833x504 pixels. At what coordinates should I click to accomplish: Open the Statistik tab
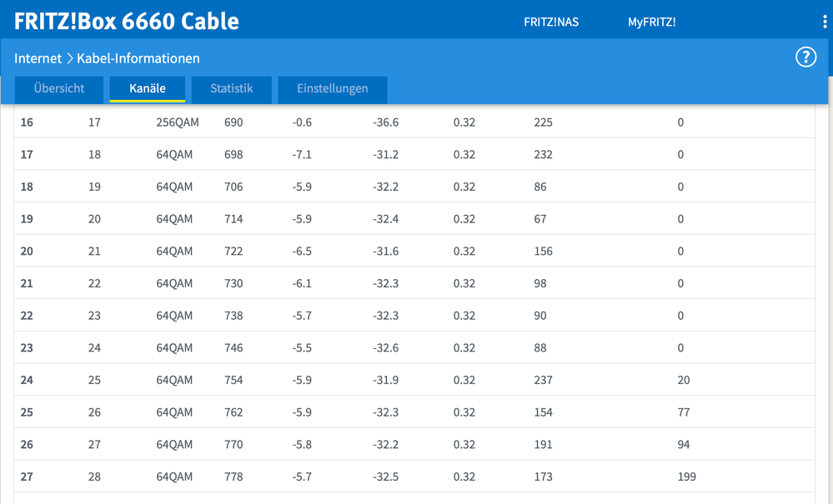231,88
